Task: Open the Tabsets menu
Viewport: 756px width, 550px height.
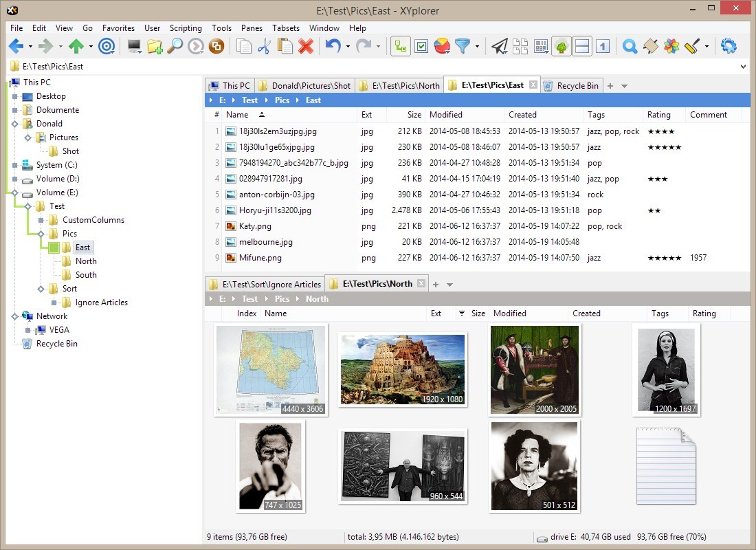Action: click(286, 28)
